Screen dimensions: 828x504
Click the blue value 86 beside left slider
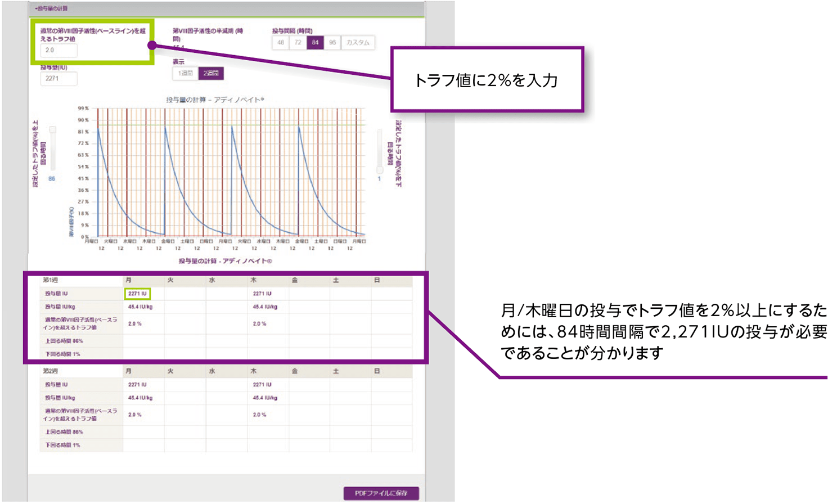point(52,179)
